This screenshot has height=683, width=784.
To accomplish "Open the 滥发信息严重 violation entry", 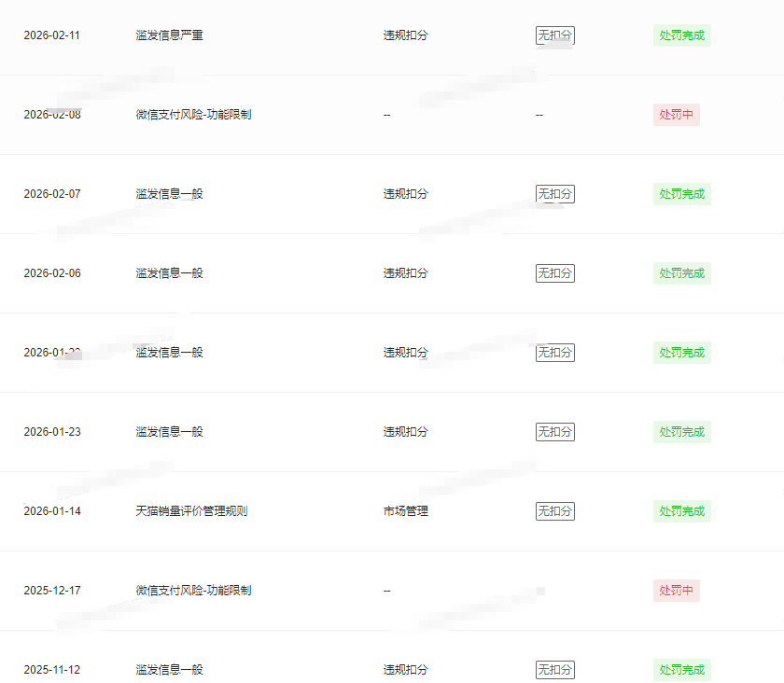I will click(169, 35).
